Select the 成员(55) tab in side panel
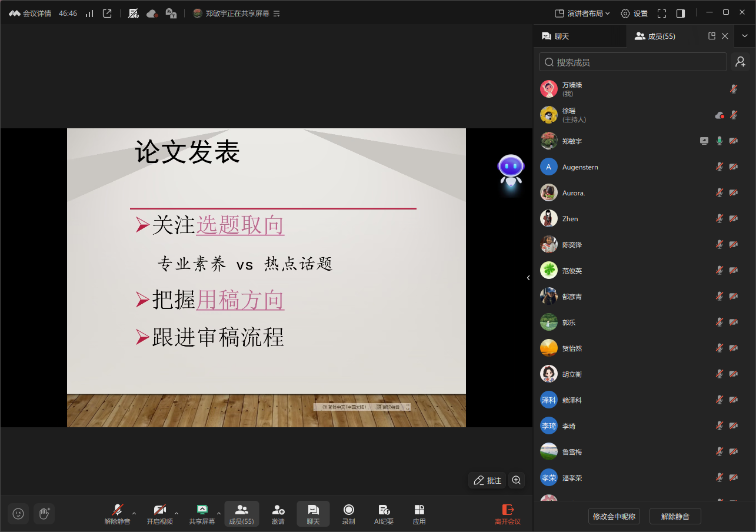Viewport: 756px width, 532px height. pyautogui.click(x=655, y=36)
